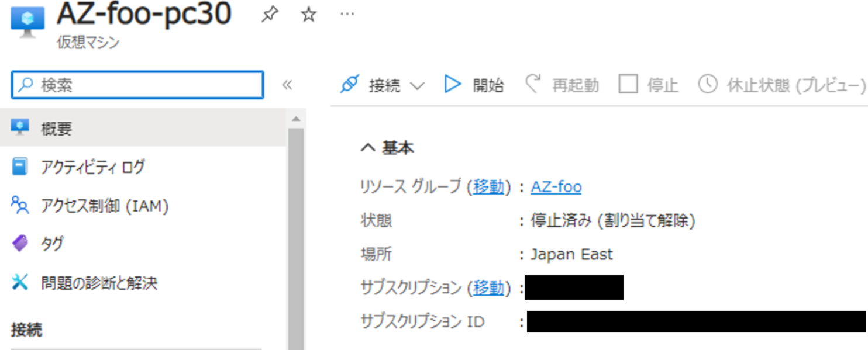Click the sidebar scrollbar up arrow
Screen dimensions: 868x350
coord(295,119)
